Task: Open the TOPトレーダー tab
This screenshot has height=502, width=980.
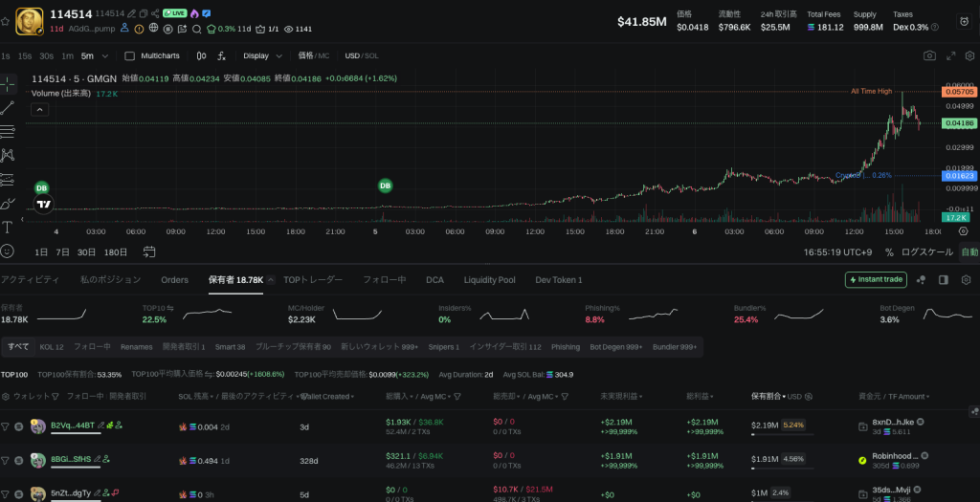Action: (313, 280)
